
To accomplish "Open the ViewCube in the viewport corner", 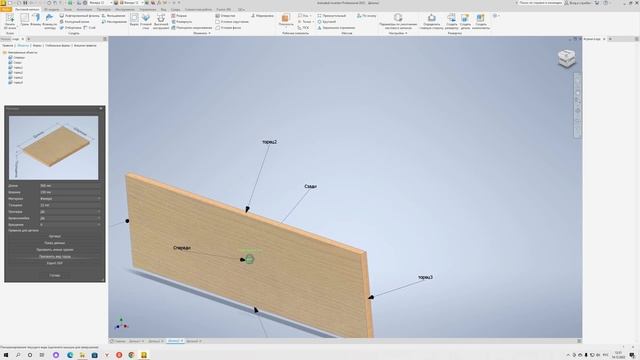I will click(x=567, y=58).
